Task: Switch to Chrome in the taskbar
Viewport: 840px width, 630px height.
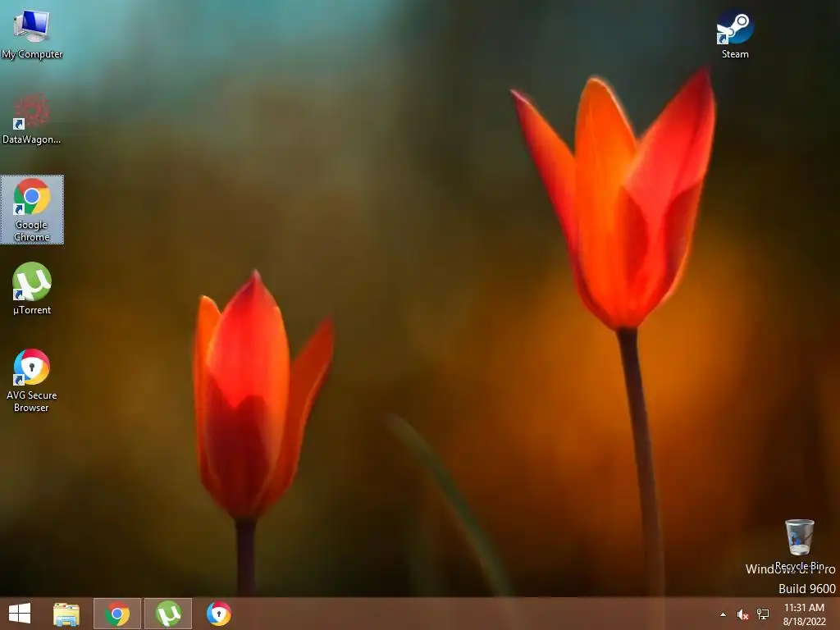Action: [117, 614]
